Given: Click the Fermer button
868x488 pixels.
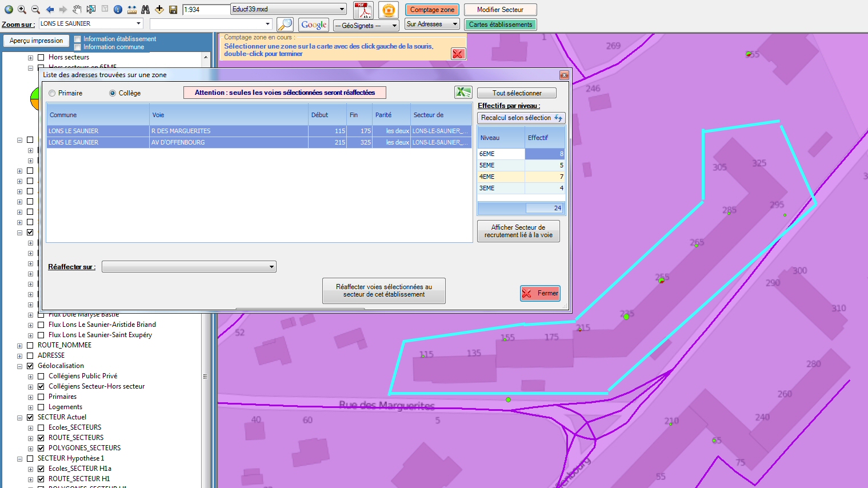Looking at the screenshot, I should [x=540, y=293].
